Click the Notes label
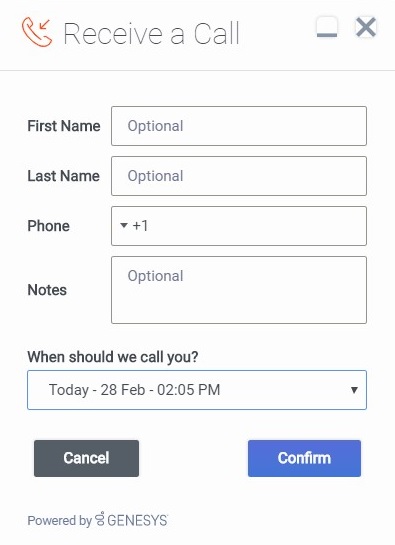This screenshot has height=545, width=395. click(x=47, y=290)
